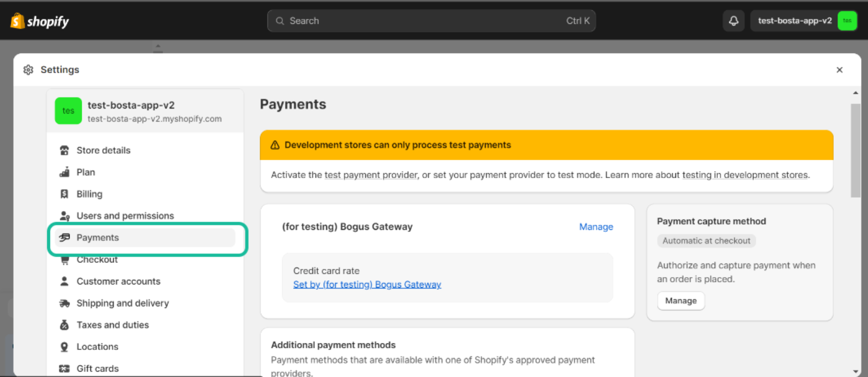
Task: Click the Locations pin icon
Action: click(x=64, y=347)
